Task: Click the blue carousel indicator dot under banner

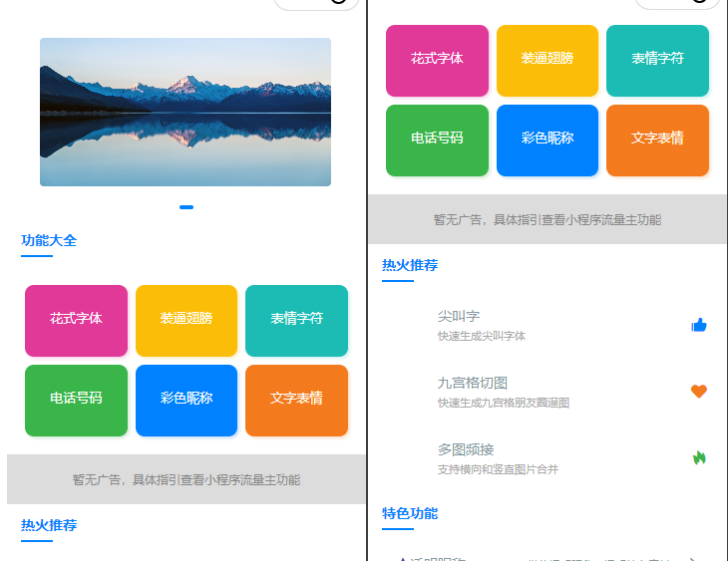Action: tap(186, 207)
